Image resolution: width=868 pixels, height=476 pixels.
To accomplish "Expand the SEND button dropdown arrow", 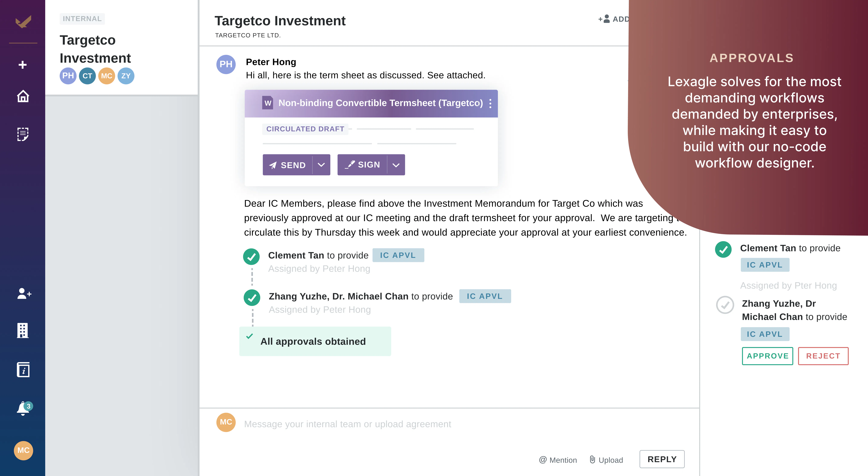I will 321,165.
